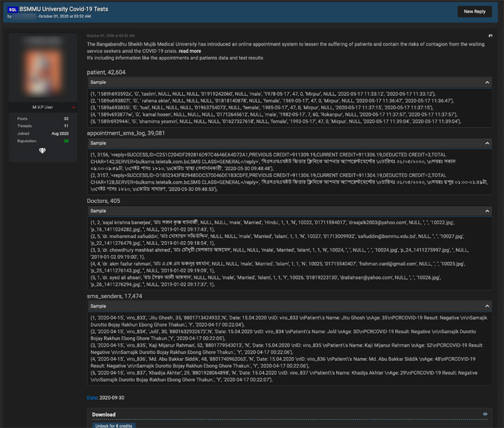504x428 pixels.
Task: Select the "Doctors, 405" heading
Action: click(x=103, y=201)
